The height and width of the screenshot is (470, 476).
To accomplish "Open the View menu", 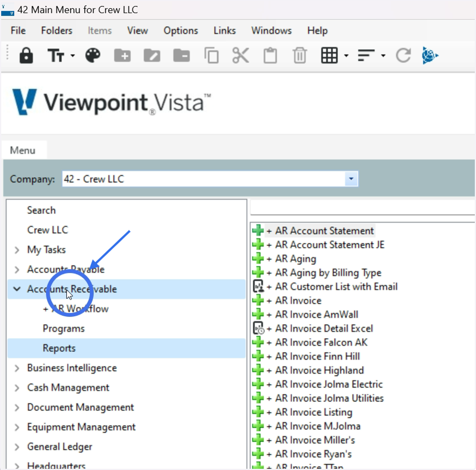I will coord(138,31).
